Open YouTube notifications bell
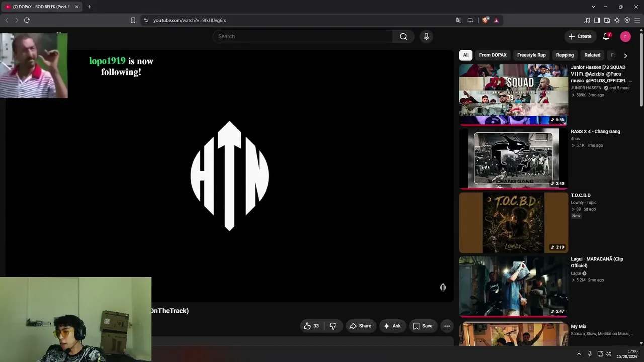644x362 pixels. [607, 36]
